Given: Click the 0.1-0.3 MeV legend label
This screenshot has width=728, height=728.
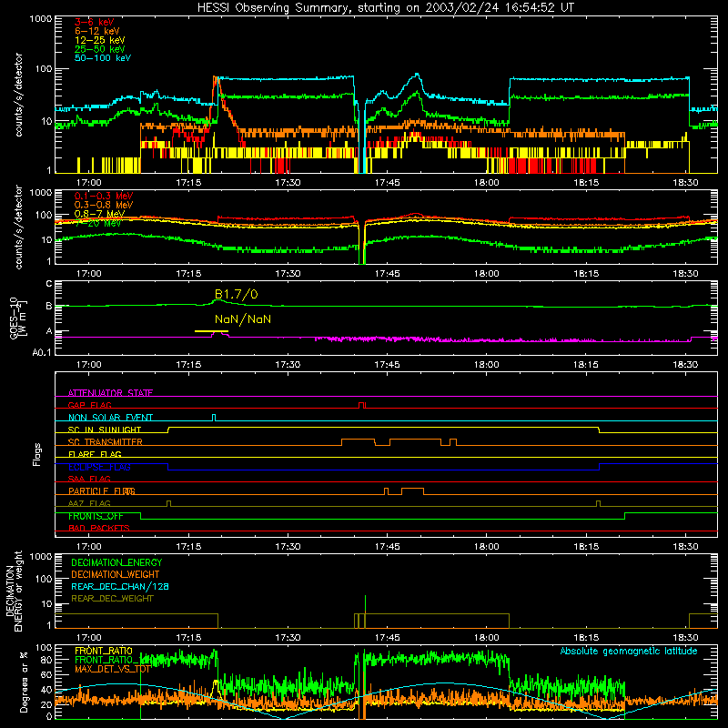Looking at the screenshot, I should (104, 196).
